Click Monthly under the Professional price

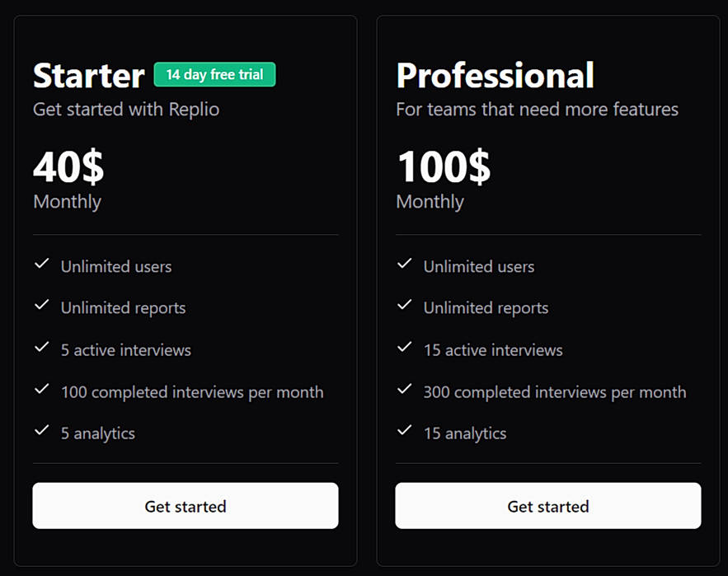pos(429,201)
